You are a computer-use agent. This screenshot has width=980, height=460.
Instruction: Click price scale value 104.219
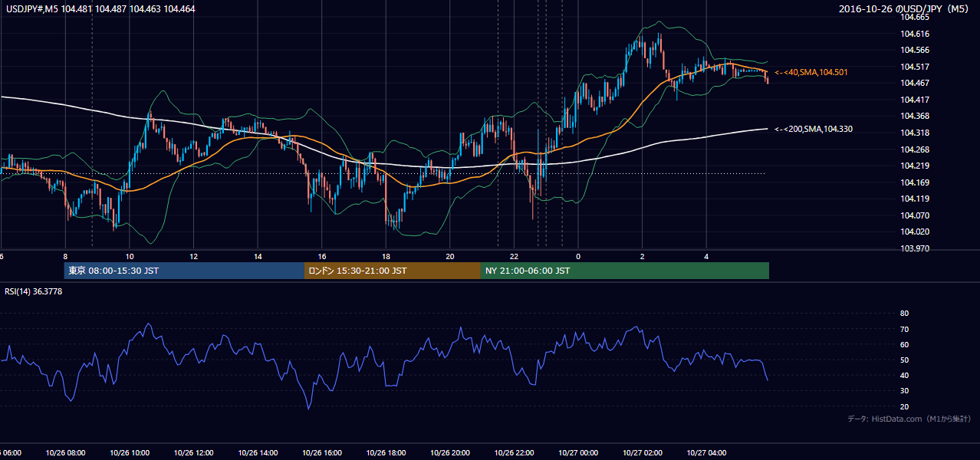click(914, 166)
